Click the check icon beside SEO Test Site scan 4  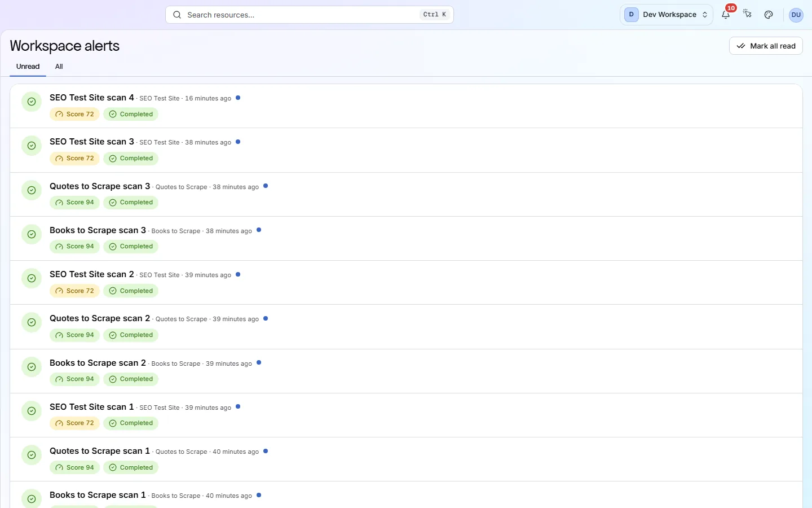click(x=32, y=102)
